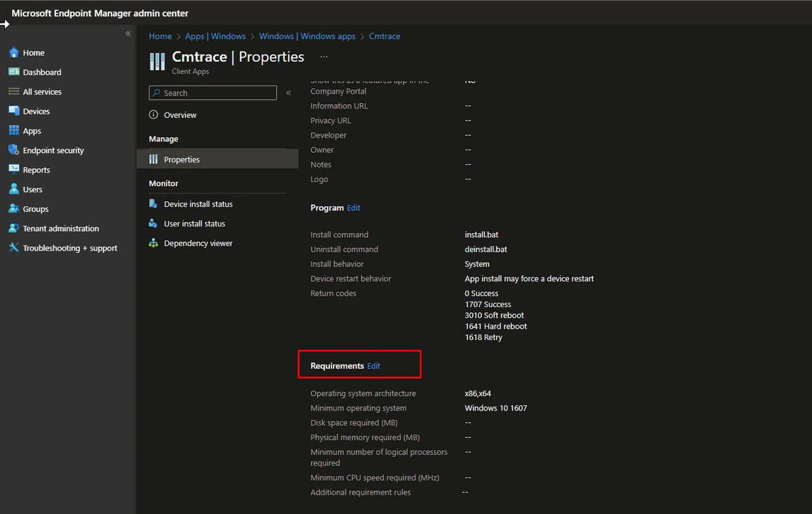The image size is (812, 514).
Task: Click the Reports icon in sidebar
Action: click(14, 169)
